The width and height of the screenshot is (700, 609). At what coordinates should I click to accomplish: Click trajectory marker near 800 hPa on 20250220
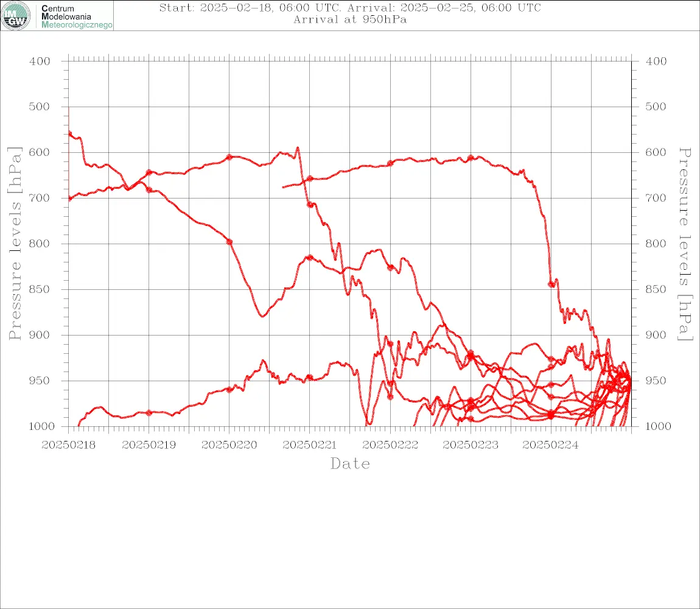(x=229, y=242)
